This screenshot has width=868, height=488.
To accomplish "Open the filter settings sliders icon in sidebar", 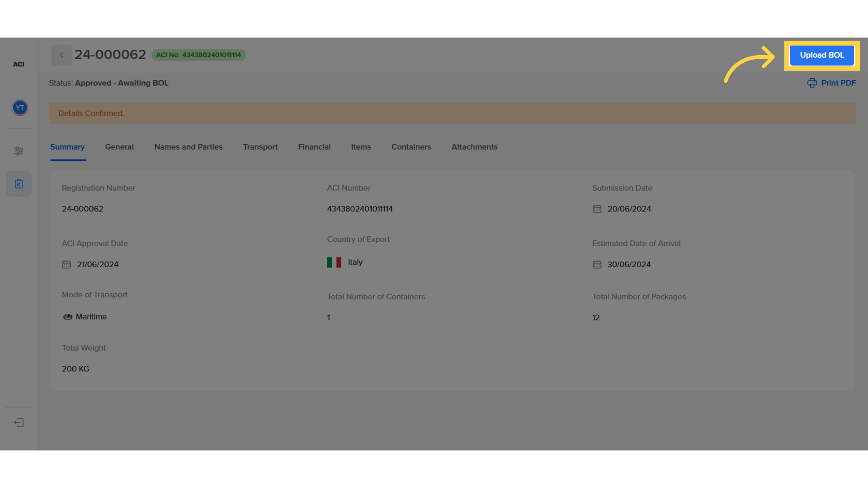I will click(x=19, y=150).
